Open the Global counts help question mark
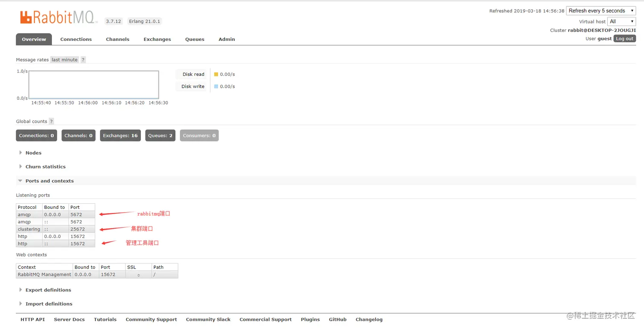 pyautogui.click(x=52, y=121)
